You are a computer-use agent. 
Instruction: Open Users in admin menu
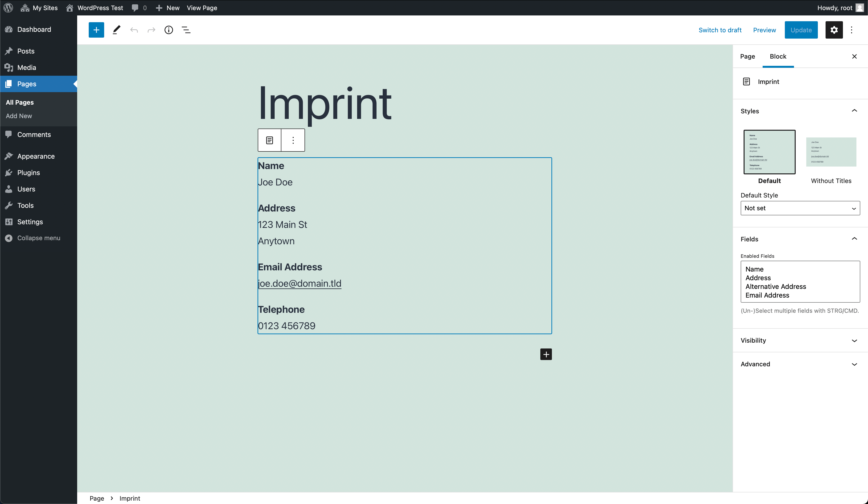click(x=39, y=189)
